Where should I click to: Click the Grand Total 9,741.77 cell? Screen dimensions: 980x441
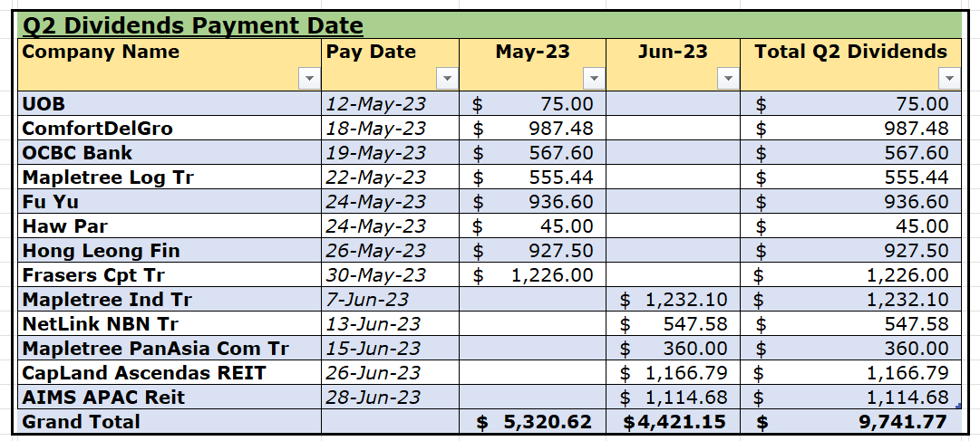point(850,422)
